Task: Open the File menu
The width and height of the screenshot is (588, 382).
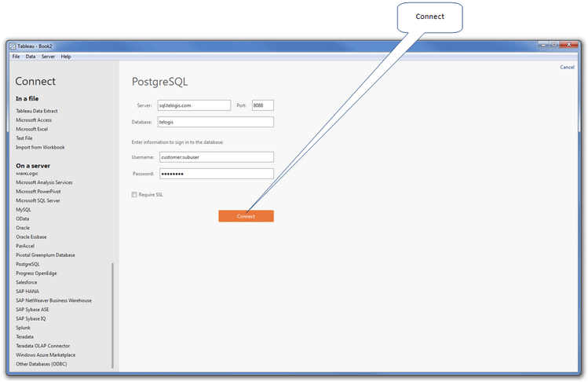Action: point(16,57)
